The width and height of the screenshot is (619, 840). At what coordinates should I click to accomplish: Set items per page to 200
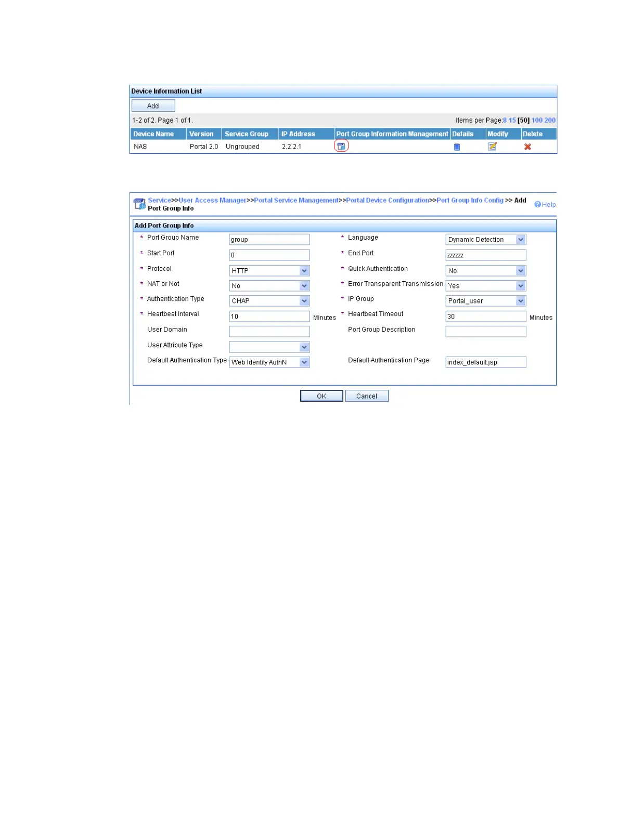[x=550, y=120]
